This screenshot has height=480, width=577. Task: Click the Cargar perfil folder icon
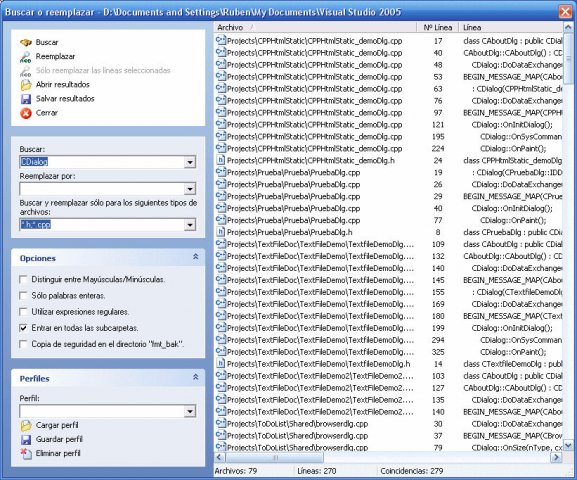[x=26, y=426]
